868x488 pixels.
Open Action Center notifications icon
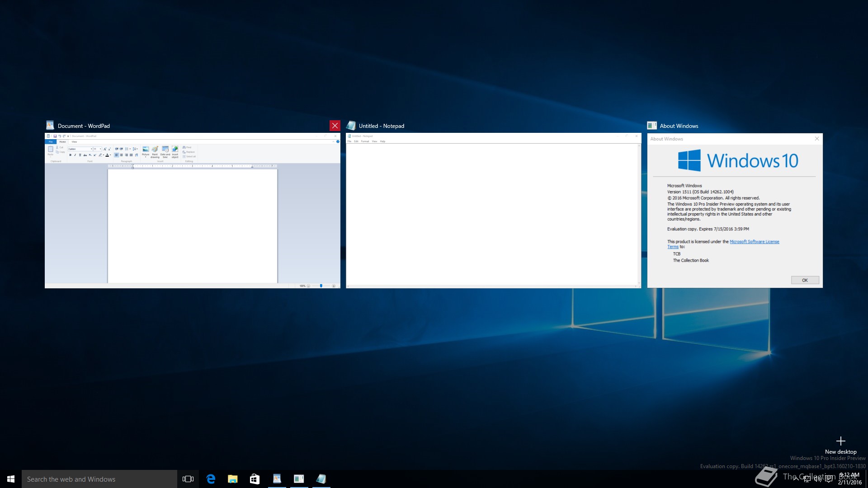(x=829, y=479)
